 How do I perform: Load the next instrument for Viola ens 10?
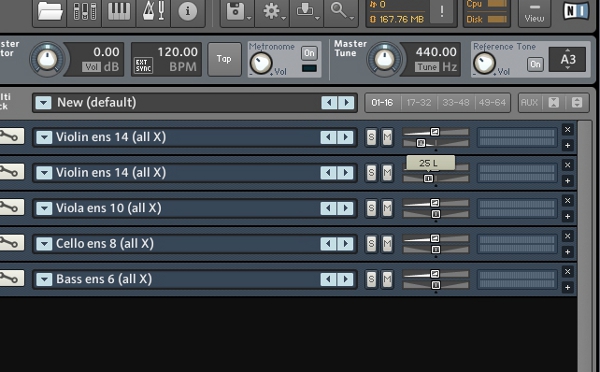click(346, 208)
